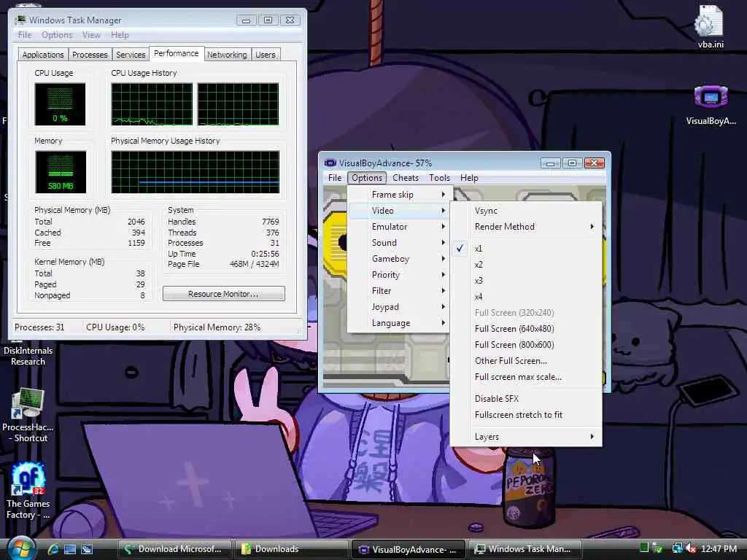
Task: Launch Internet Explorer from quick launch
Action: point(53,549)
